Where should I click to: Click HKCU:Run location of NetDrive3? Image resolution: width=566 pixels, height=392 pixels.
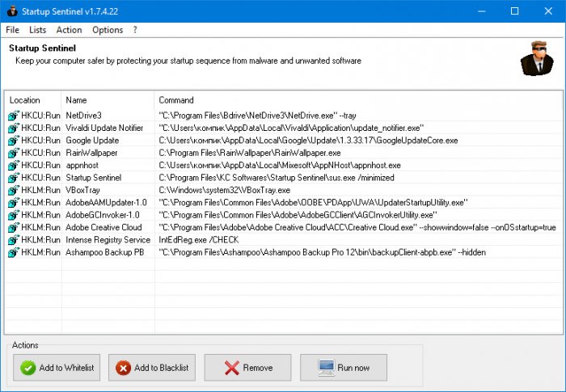40,116
